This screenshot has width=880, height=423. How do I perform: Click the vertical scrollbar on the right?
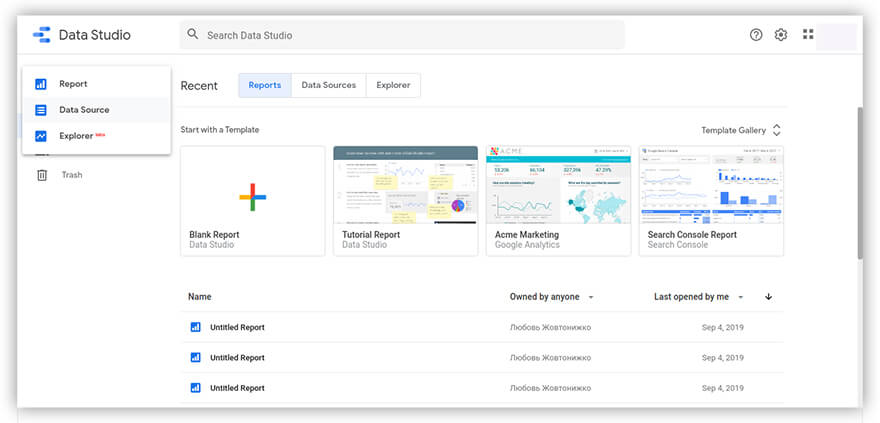858,180
